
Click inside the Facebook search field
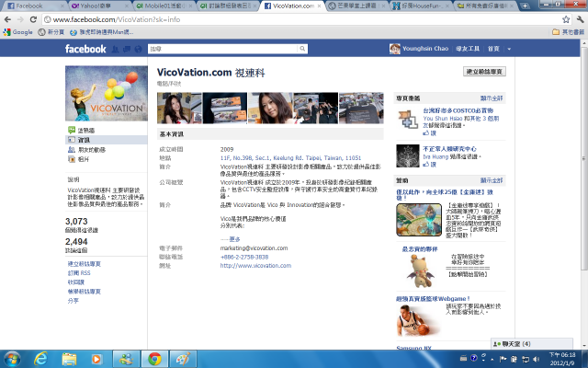[223, 49]
